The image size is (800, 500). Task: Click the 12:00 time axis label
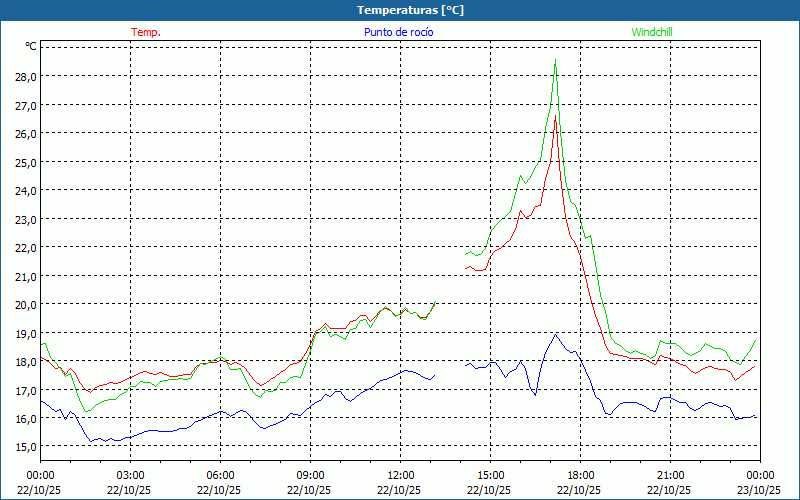tap(401, 475)
